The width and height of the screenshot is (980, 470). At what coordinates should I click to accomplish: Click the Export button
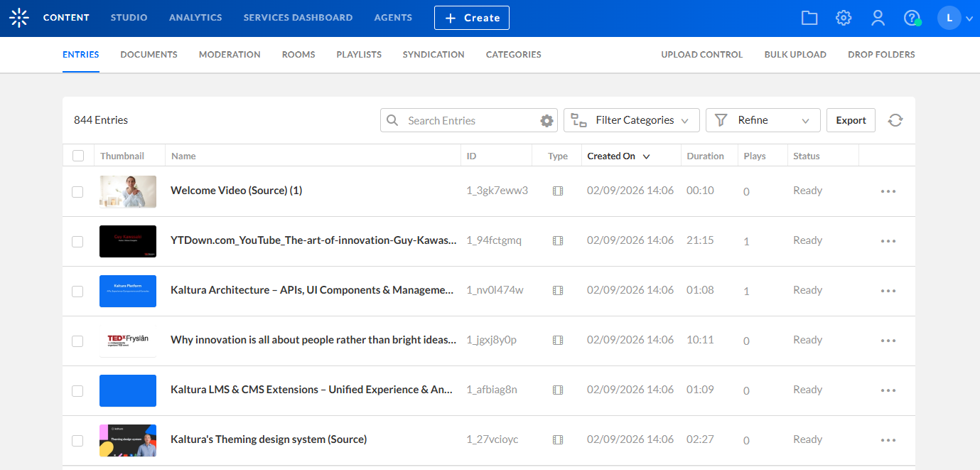tap(851, 120)
